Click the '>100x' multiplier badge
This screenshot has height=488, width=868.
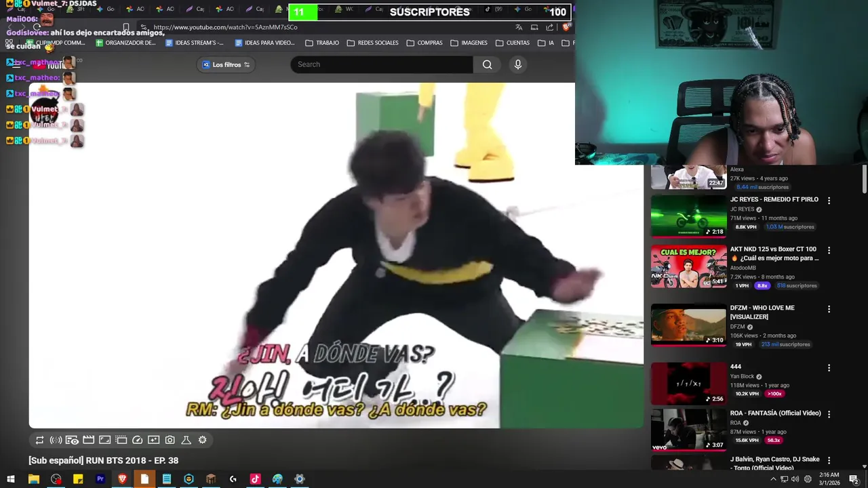(774, 394)
